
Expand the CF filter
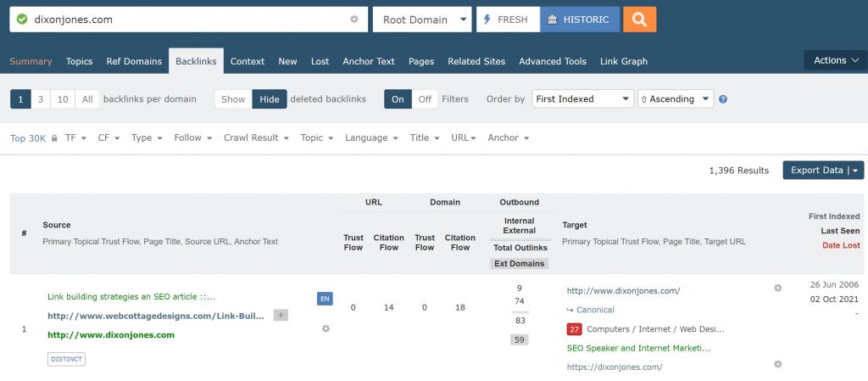click(109, 138)
